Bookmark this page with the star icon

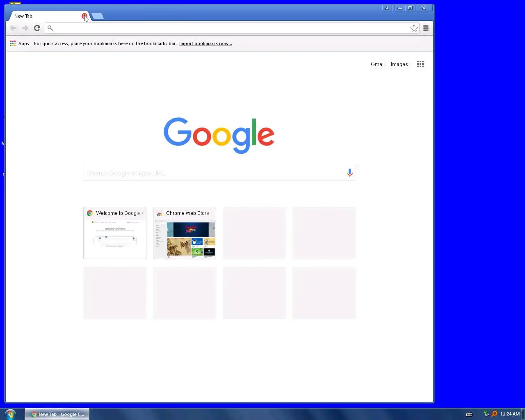coord(414,28)
